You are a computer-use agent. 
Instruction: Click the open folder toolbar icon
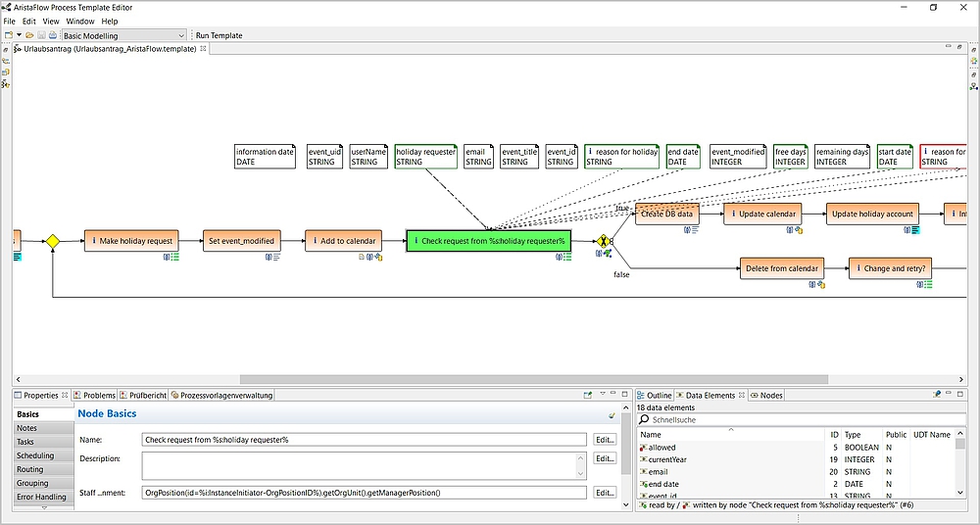pyautogui.click(x=29, y=35)
